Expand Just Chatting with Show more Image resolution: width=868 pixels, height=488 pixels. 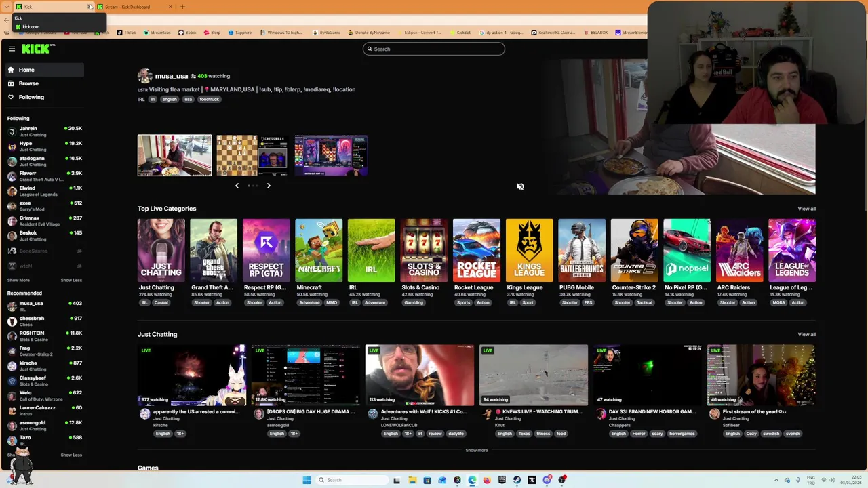pyautogui.click(x=476, y=450)
